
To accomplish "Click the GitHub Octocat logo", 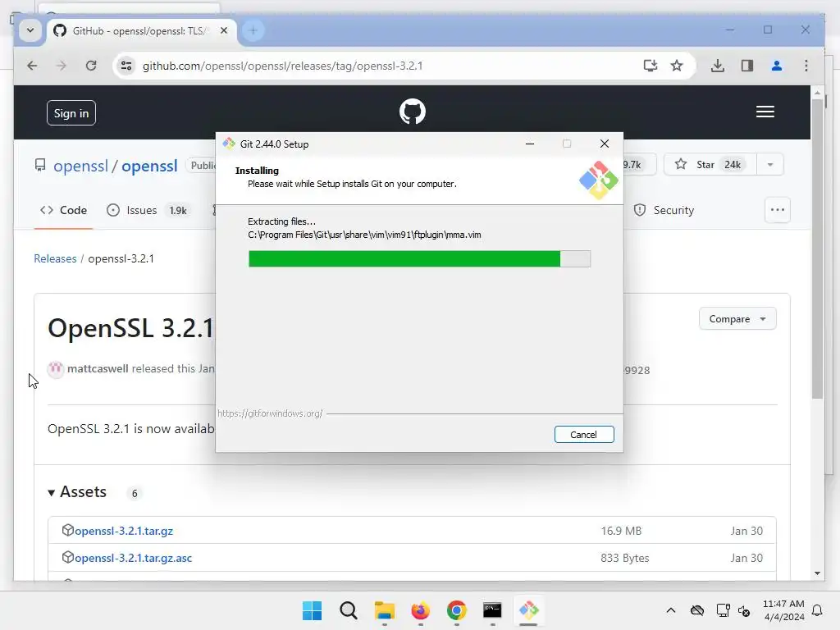I will tap(413, 112).
